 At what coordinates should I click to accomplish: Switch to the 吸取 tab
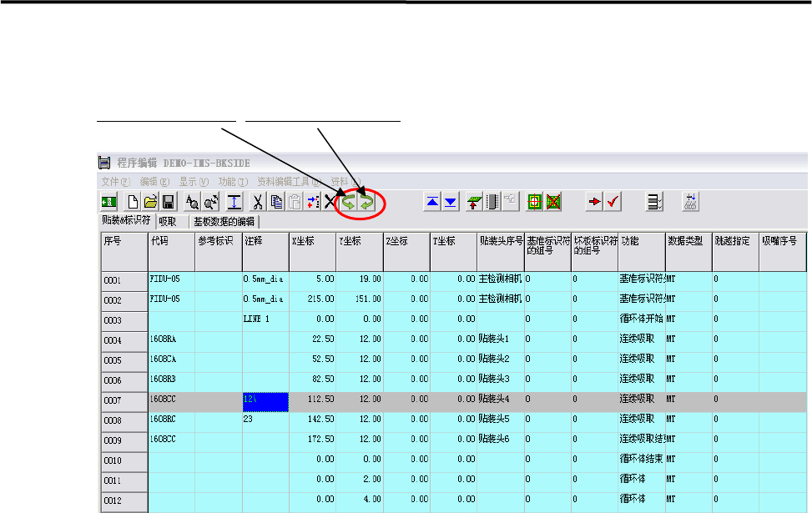point(168,222)
